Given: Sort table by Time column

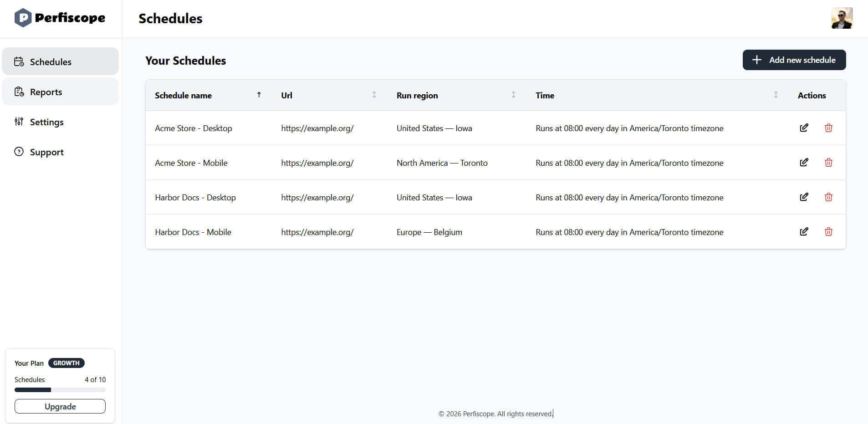Looking at the screenshot, I should click(x=776, y=95).
